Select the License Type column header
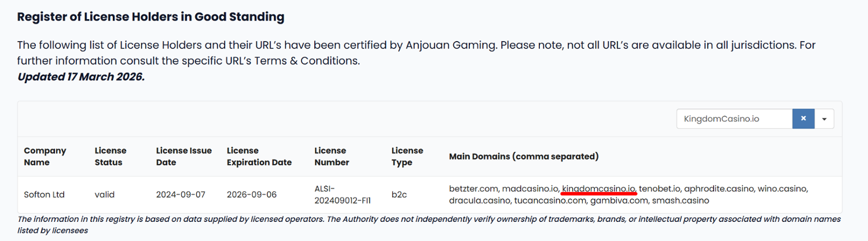The height and width of the screenshot is (241, 868). click(x=407, y=157)
